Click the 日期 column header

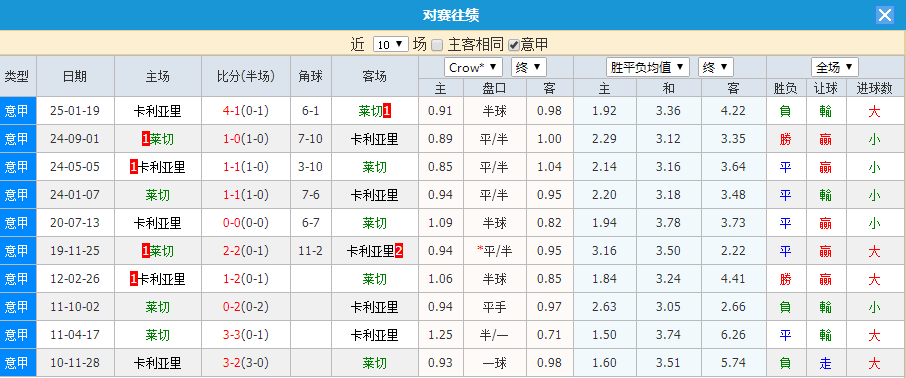click(75, 76)
